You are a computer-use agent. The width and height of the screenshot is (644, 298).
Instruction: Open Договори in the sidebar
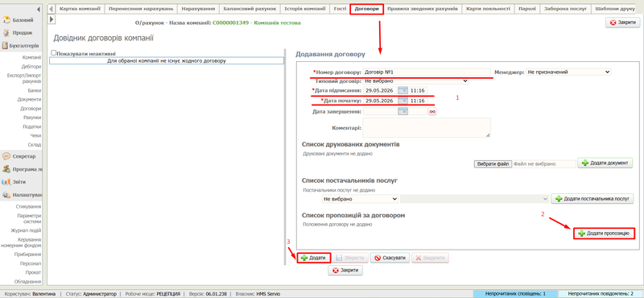point(31,109)
